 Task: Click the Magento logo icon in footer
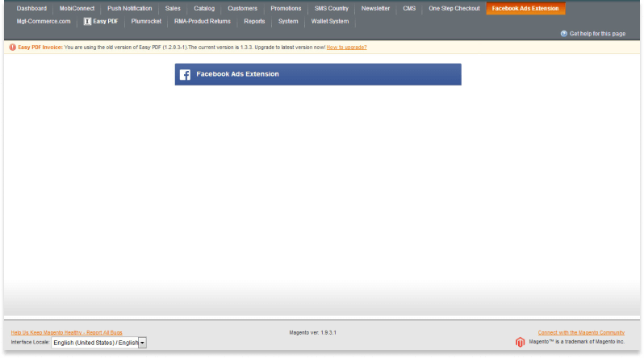(520, 342)
